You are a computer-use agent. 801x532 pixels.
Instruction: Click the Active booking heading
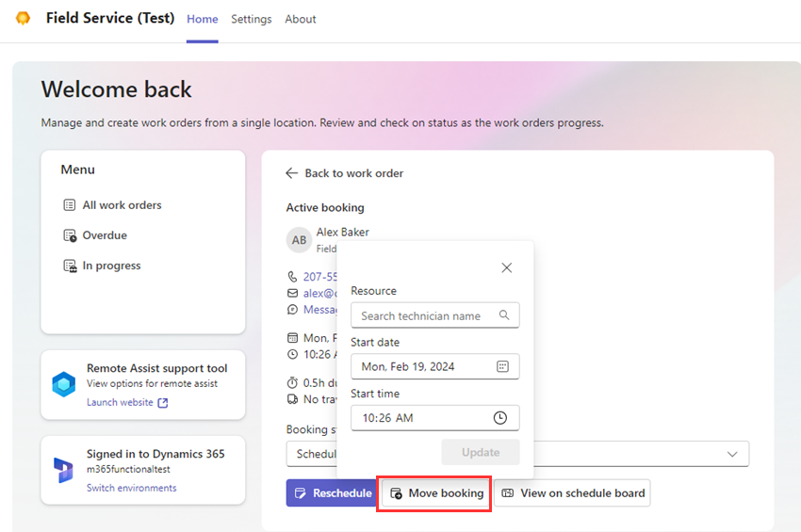click(x=325, y=207)
